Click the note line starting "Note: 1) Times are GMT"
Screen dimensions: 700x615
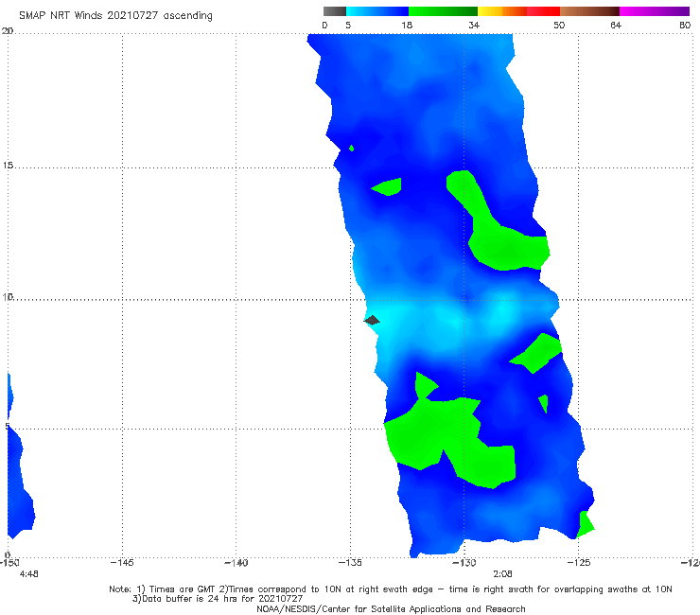(x=391, y=589)
